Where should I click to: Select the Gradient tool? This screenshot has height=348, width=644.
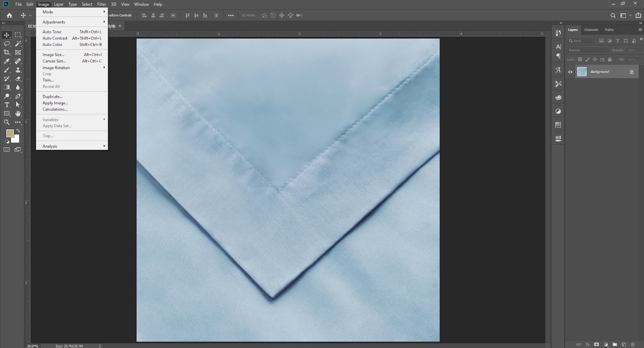click(7, 87)
